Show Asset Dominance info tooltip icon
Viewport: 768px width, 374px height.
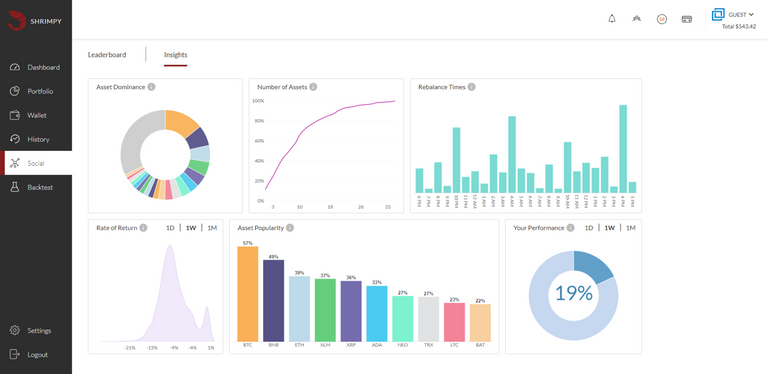pyautogui.click(x=151, y=87)
